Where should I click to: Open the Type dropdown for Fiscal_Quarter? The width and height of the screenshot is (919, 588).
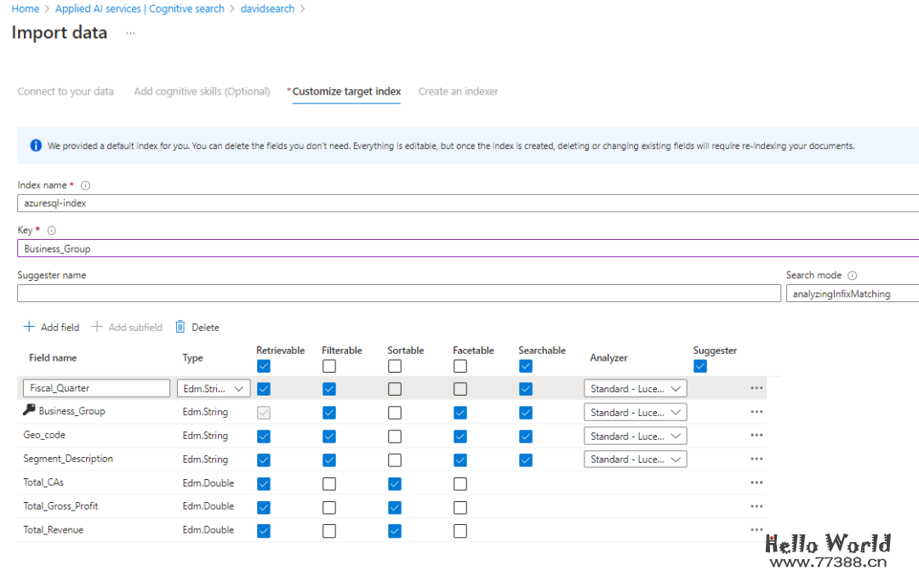(214, 389)
